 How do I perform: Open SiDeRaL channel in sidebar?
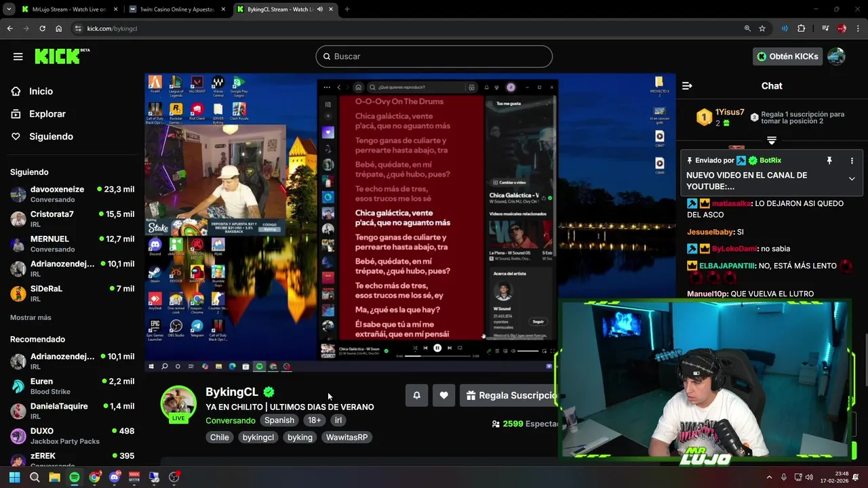click(x=72, y=293)
